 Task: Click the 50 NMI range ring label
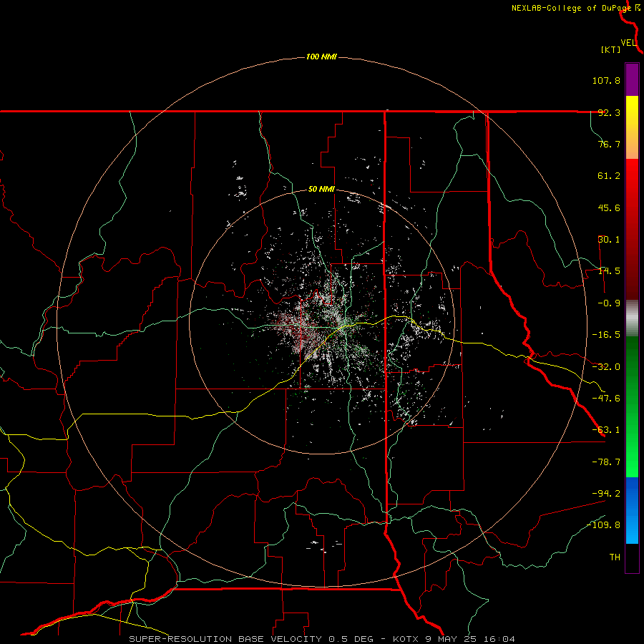(x=321, y=190)
